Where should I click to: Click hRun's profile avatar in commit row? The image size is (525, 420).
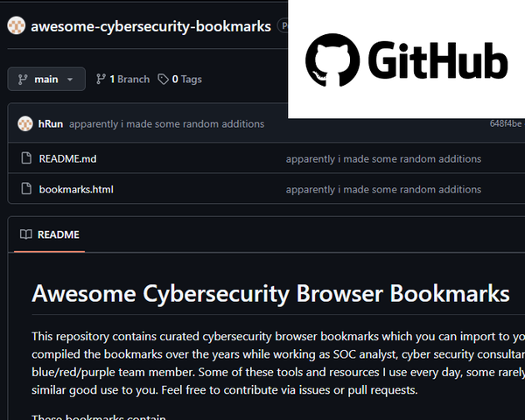point(24,124)
